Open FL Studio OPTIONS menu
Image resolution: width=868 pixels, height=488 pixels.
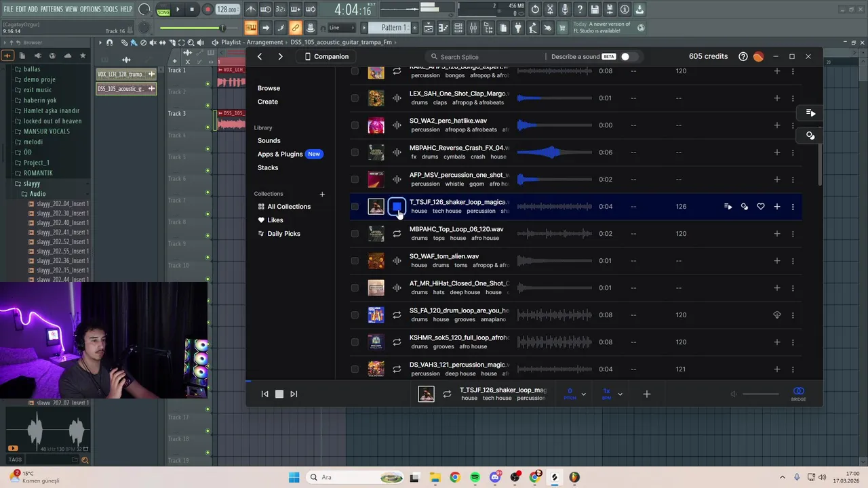(x=90, y=9)
